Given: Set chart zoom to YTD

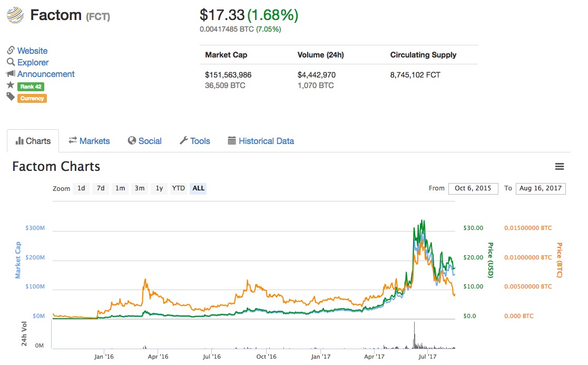Looking at the screenshot, I should [179, 188].
